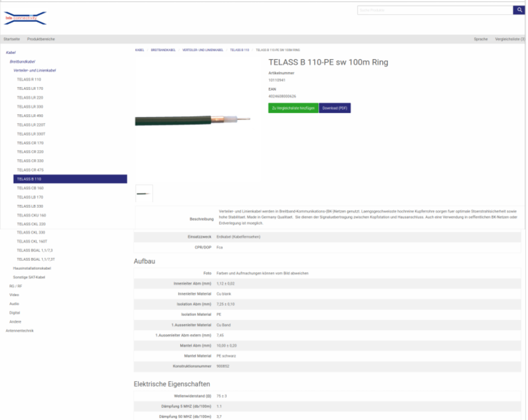Open the Startseite menu item

12,39
